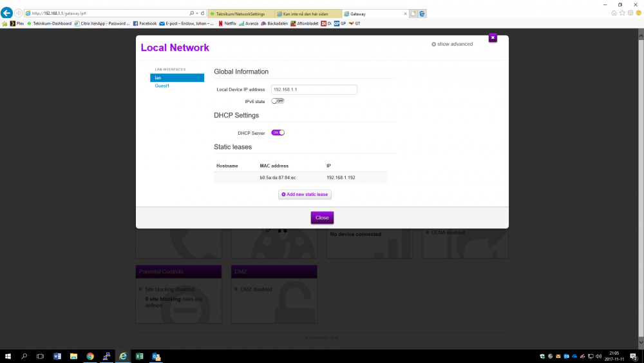Viewport: 644px width, 363px height.
Task: Open the Action Center notifications icon
Action: [x=634, y=357]
